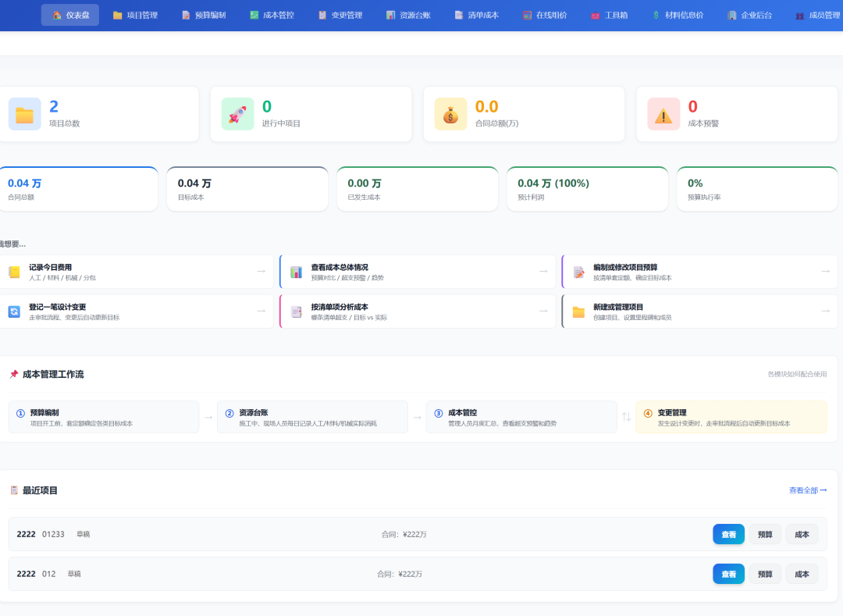Click the notepad icon beside 记录今日费用
Viewport: 843px width, 616px height.
pyautogui.click(x=14, y=272)
